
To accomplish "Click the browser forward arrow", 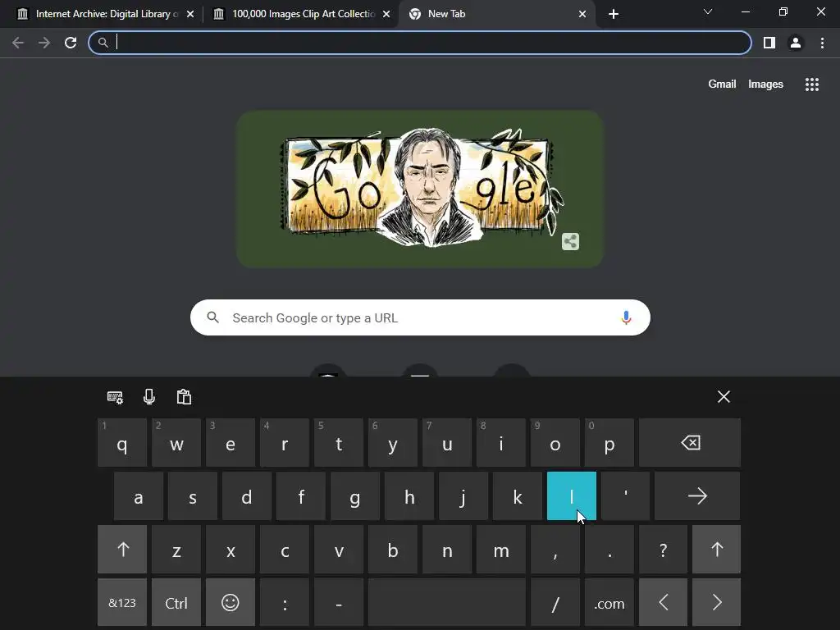I will 44,43.
